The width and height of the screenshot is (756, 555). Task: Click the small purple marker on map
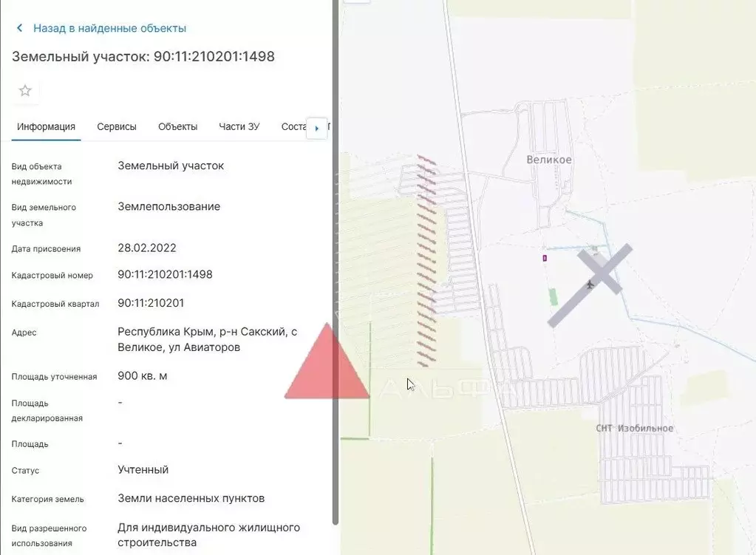pyautogui.click(x=545, y=258)
